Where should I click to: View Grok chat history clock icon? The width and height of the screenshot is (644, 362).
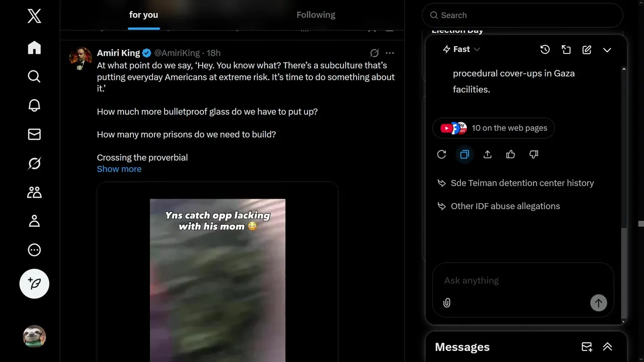[545, 49]
